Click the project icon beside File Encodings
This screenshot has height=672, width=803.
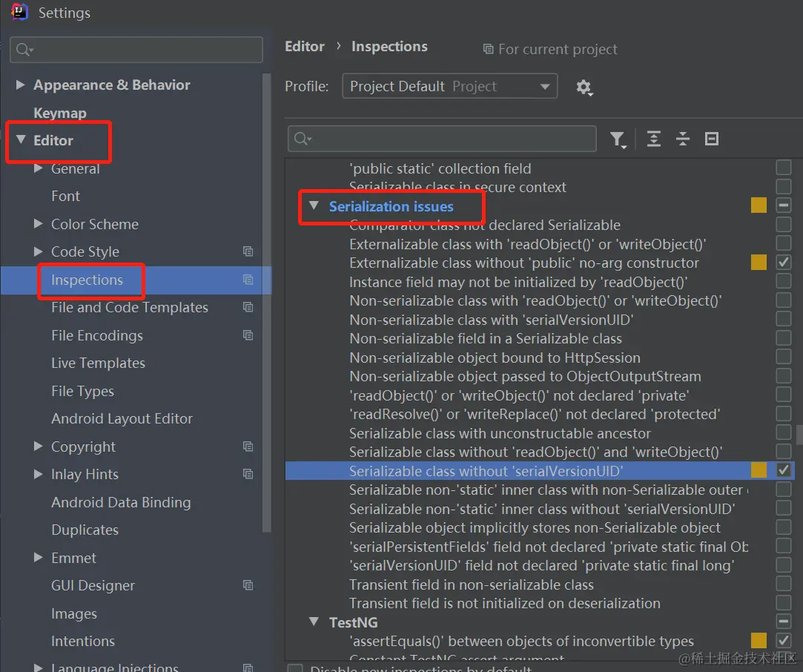tap(248, 335)
